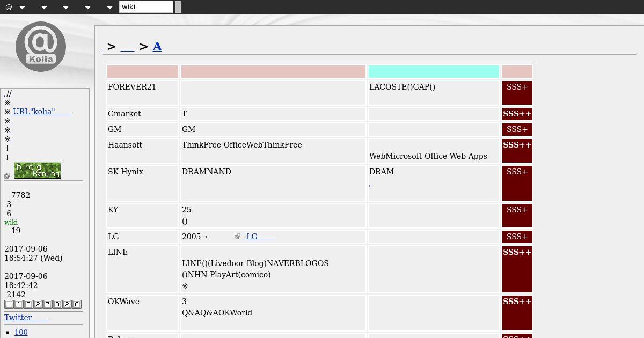644x338 pixels.
Task: Open the blank breadcrumb link just before "A"
Action: pyautogui.click(x=127, y=47)
